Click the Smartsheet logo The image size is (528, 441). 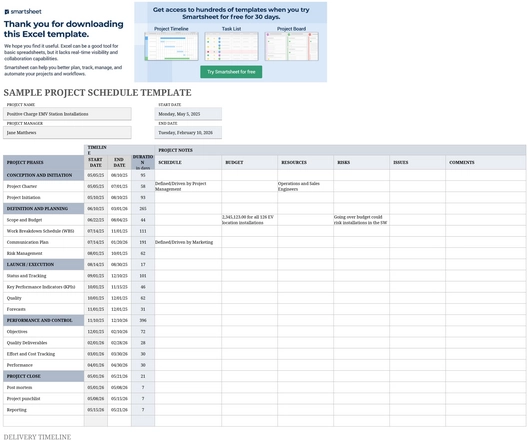(x=23, y=12)
